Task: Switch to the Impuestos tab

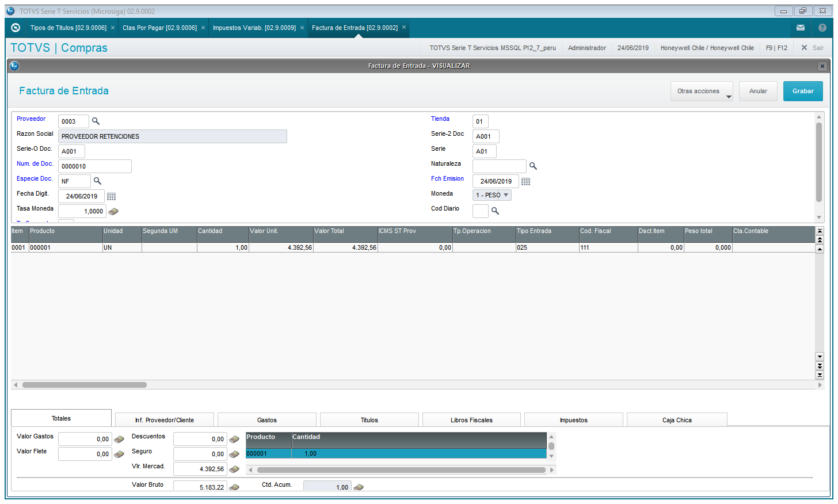Action: pyautogui.click(x=574, y=420)
